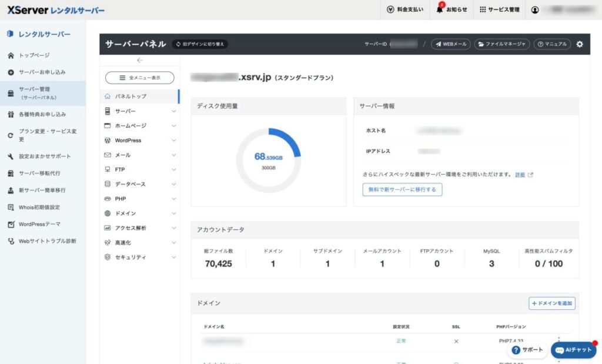This screenshot has width=602, height=364.
Task: Select Whois初期値設定 in left sidebar
Action: click(39, 207)
